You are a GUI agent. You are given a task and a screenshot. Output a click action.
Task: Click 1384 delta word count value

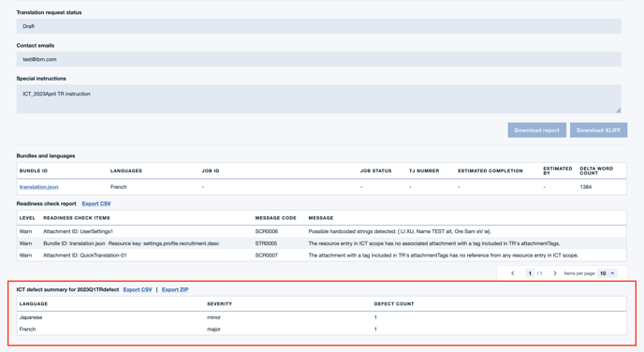point(586,187)
